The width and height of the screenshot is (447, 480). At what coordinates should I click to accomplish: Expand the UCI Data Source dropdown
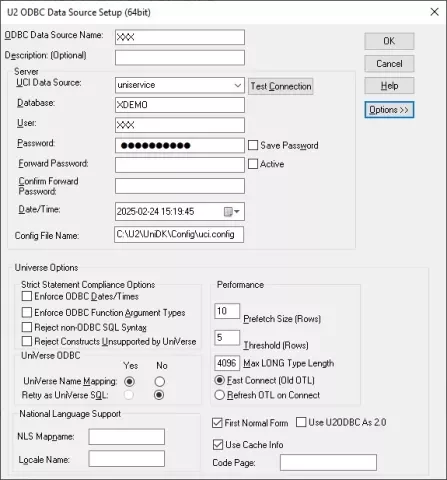point(238,85)
